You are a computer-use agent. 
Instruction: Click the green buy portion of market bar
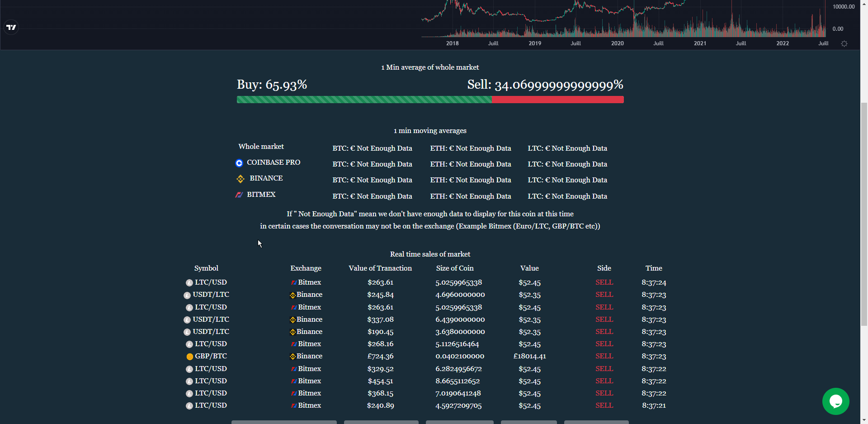(364, 100)
